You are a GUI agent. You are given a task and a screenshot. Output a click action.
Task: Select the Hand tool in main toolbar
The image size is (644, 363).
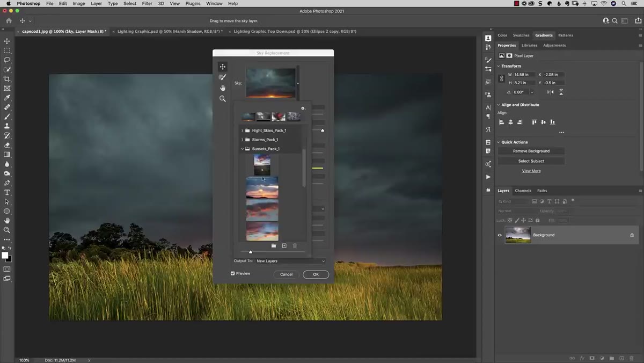point(7,221)
